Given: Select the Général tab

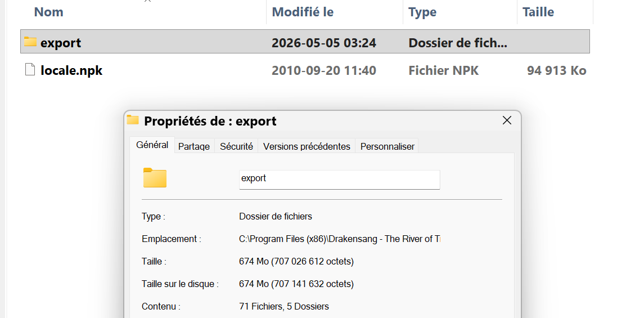Looking at the screenshot, I should tap(152, 145).
